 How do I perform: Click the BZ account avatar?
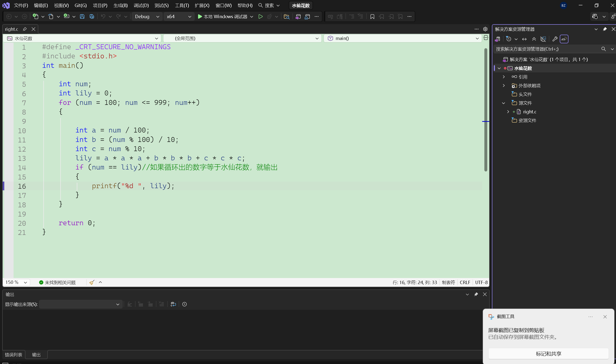pos(563,5)
